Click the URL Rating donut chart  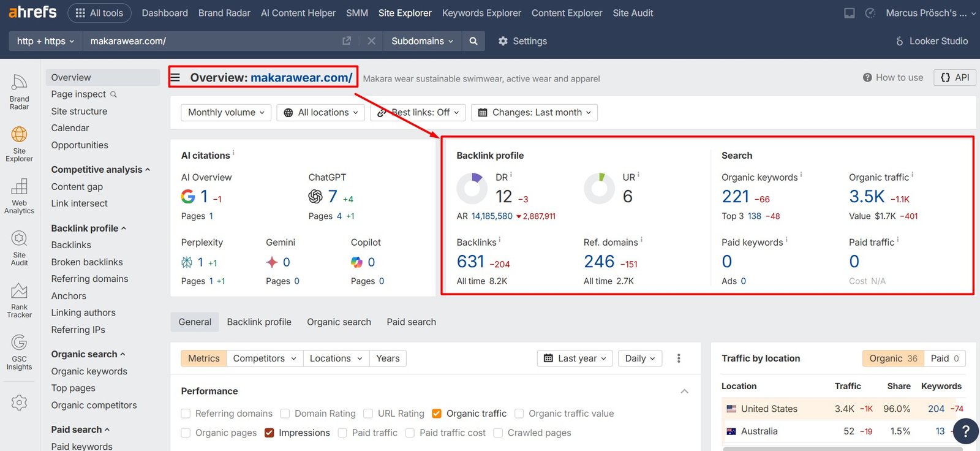point(599,188)
